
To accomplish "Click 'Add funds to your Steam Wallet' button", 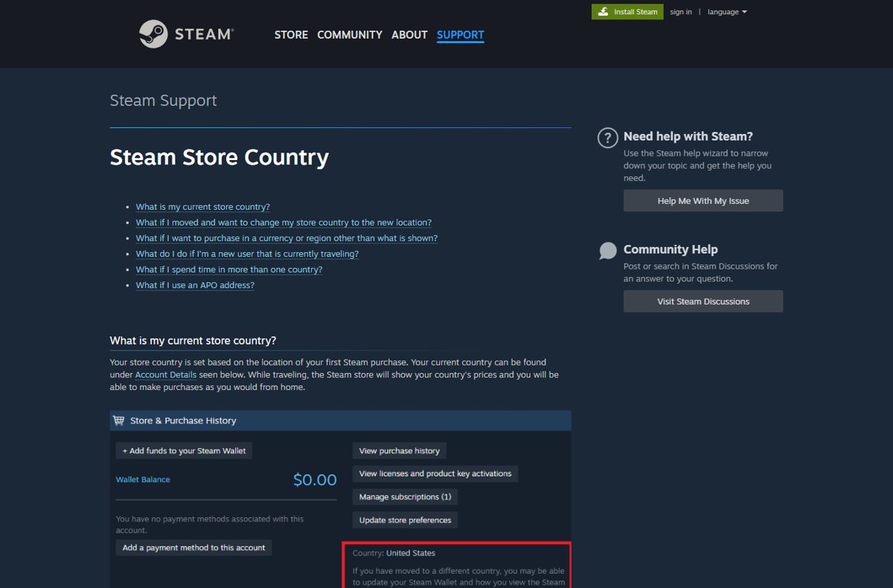I will [184, 451].
